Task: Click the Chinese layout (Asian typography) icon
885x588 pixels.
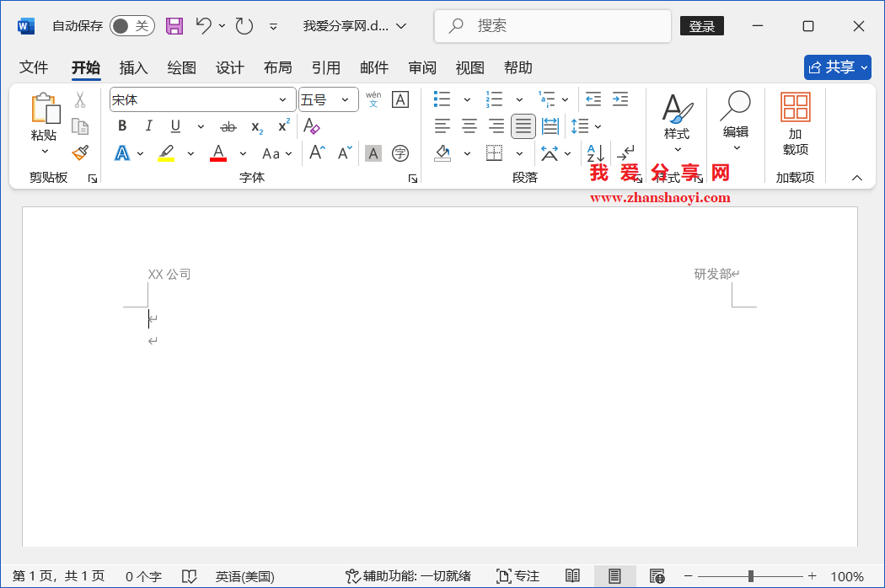Action: [x=550, y=153]
